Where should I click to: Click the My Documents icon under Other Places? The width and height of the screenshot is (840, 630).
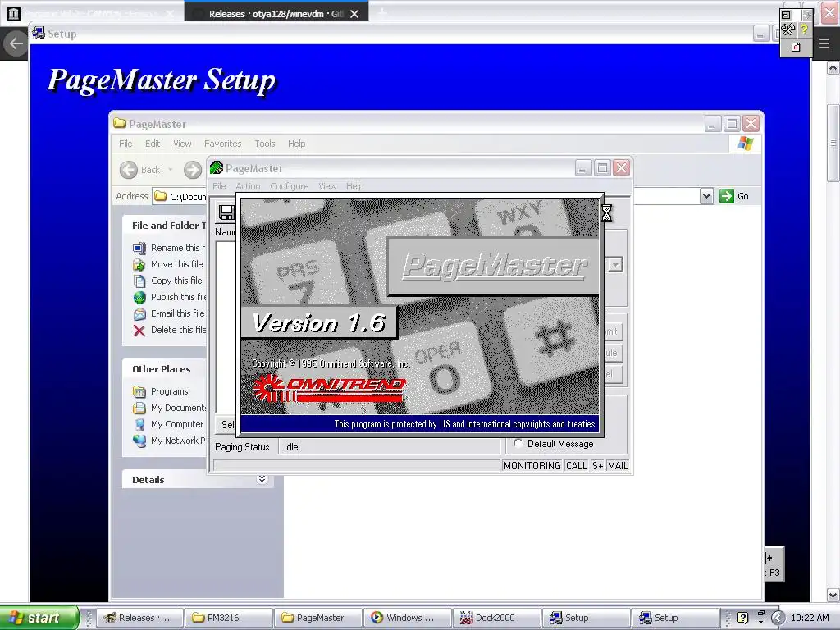(139, 409)
